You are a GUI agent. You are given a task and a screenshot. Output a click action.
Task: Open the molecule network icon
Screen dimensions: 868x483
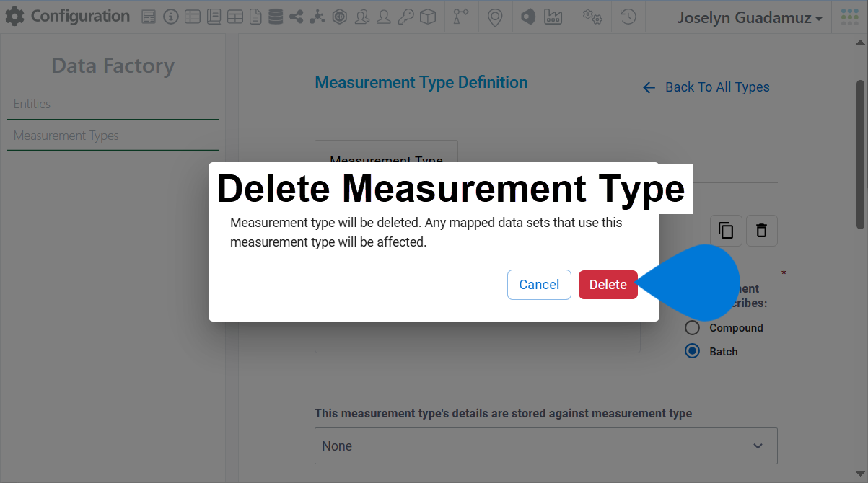(317, 17)
